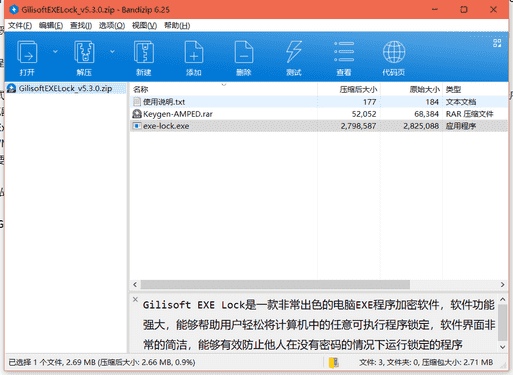Click the 删除 (Delete) toolbar icon
The height and width of the screenshot is (375, 513).
coord(244,52)
